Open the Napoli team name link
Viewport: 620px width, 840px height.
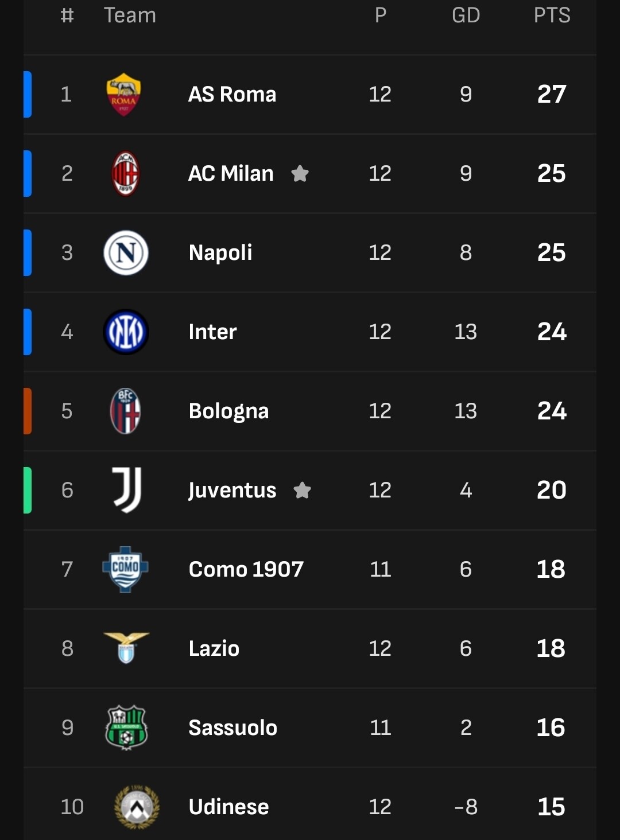tap(220, 252)
